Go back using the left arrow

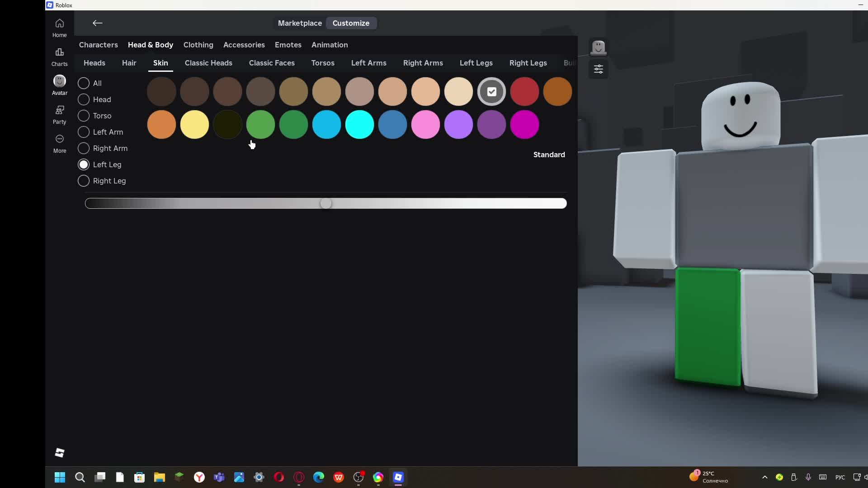[x=97, y=23]
